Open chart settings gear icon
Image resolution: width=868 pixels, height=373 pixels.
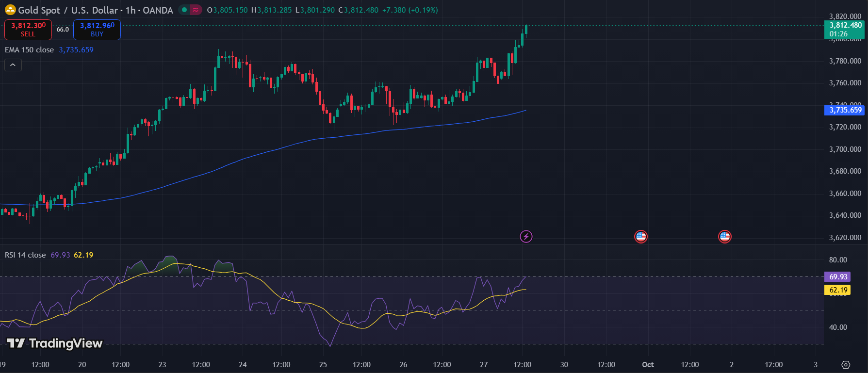point(846,365)
